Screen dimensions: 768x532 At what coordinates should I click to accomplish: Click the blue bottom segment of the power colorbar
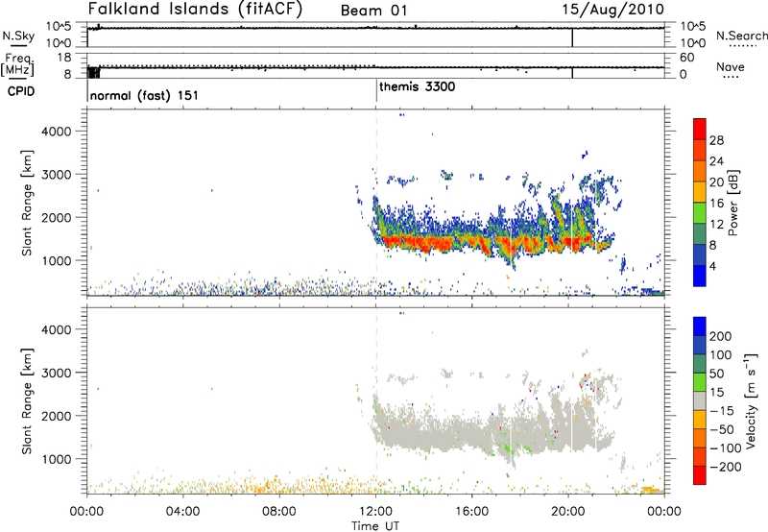(x=700, y=276)
